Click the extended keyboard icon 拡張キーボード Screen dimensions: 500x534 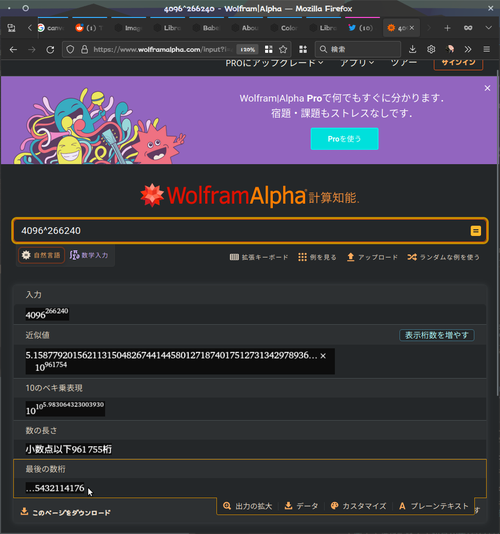coord(259,257)
